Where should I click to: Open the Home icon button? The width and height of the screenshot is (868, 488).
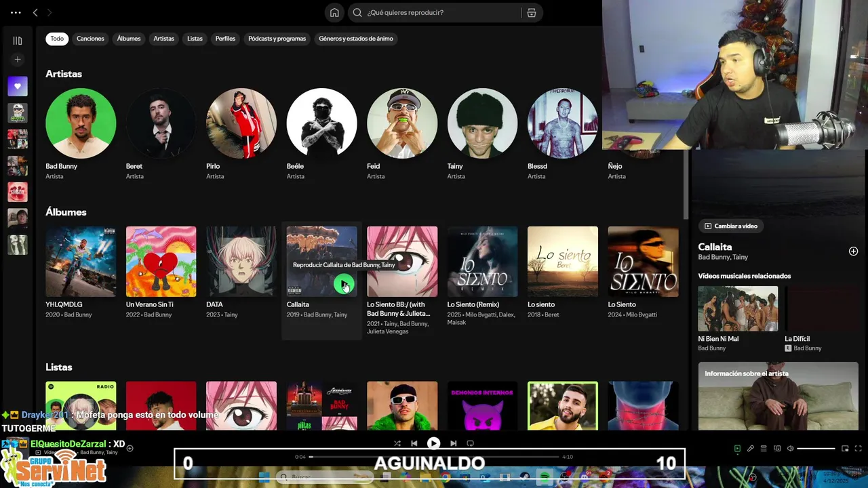[x=334, y=12]
